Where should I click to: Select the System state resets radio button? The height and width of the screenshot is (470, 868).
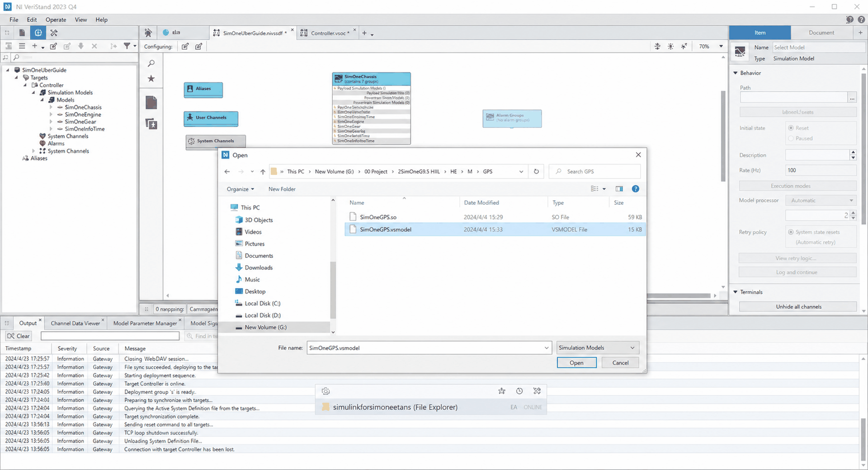point(791,232)
